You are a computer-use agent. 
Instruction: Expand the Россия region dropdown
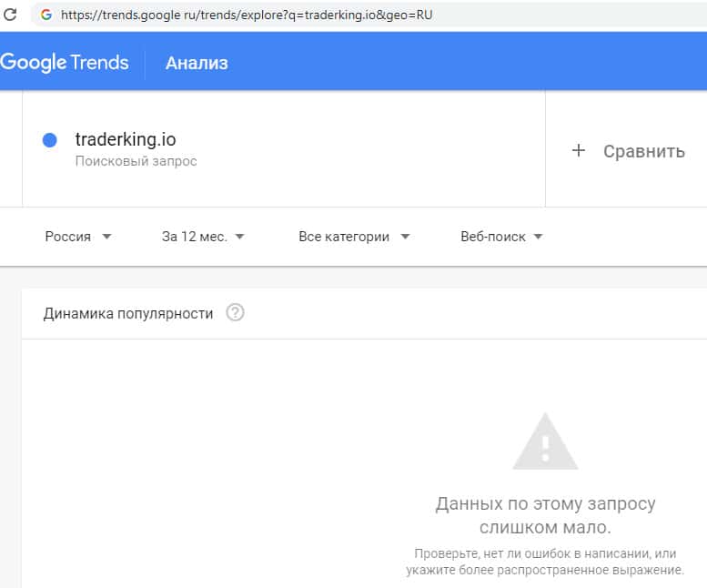pyautogui.click(x=78, y=237)
